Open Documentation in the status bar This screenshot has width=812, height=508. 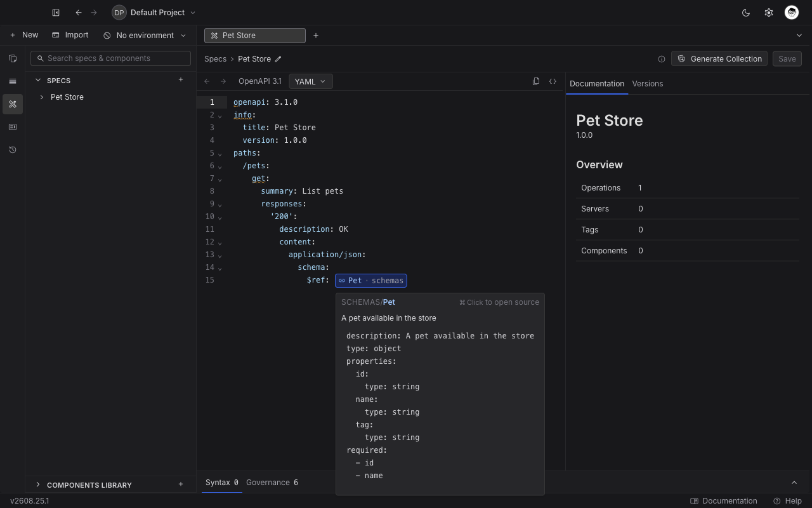point(724,501)
